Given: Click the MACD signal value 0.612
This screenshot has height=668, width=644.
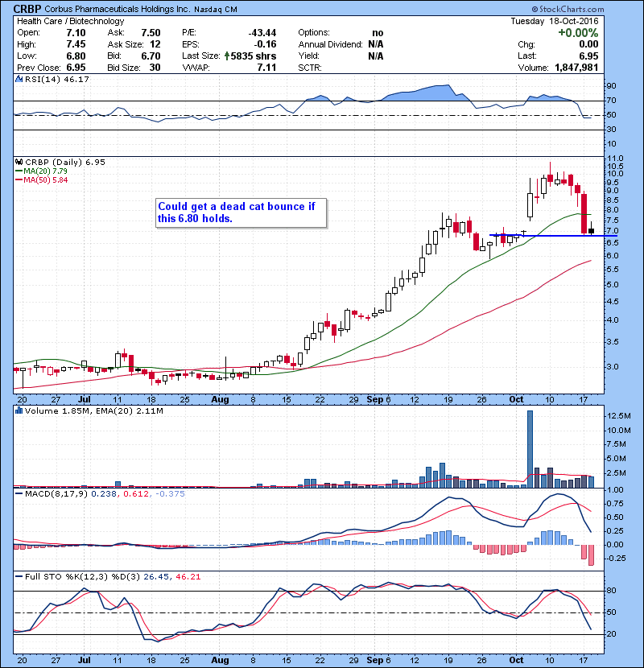Looking at the screenshot, I should [136, 494].
